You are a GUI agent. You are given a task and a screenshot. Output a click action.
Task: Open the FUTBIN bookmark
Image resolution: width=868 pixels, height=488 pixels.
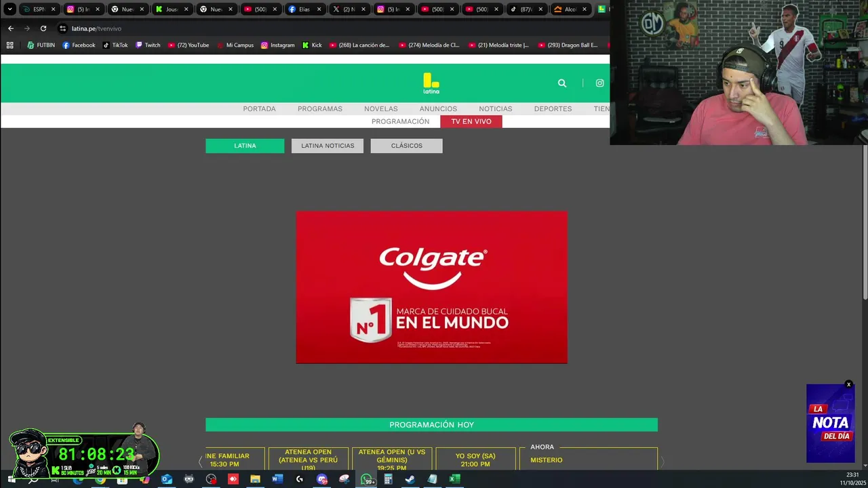point(41,45)
